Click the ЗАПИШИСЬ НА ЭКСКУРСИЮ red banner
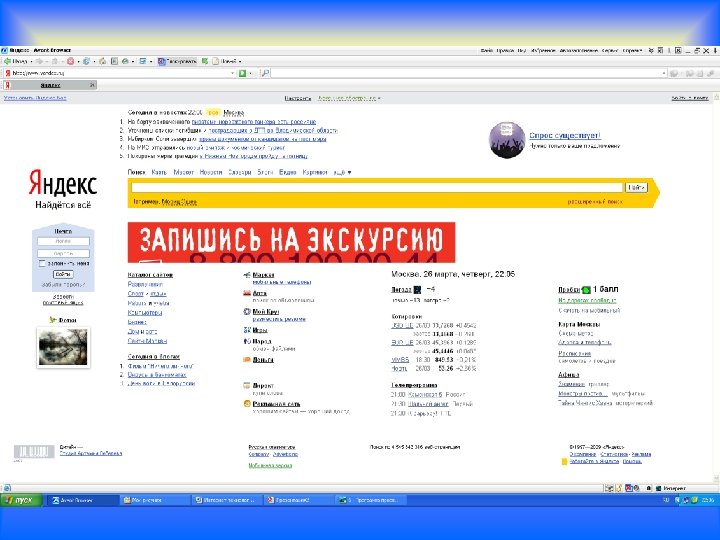Viewport: 720px width, 540px height. click(x=292, y=242)
